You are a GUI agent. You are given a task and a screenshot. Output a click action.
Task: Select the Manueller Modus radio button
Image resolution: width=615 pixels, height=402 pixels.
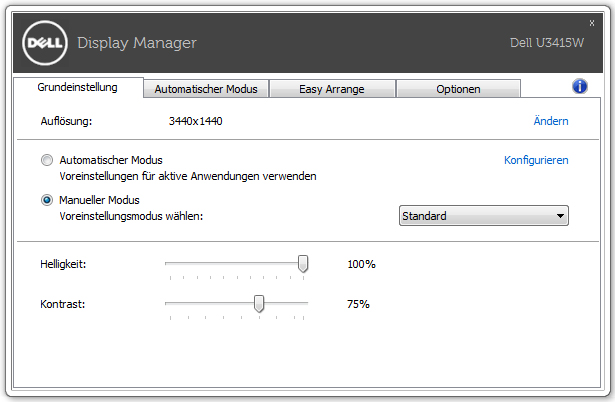tap(47, 200)
